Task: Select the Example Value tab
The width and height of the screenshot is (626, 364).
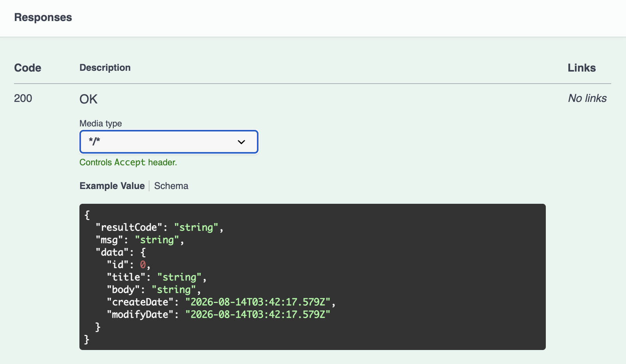Action: [x=112, y=186]
